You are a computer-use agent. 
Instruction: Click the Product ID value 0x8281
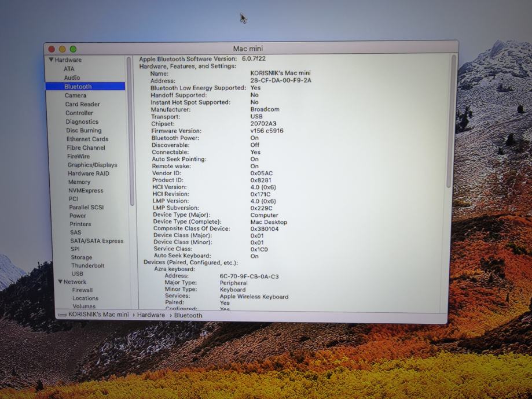[261, 180]
